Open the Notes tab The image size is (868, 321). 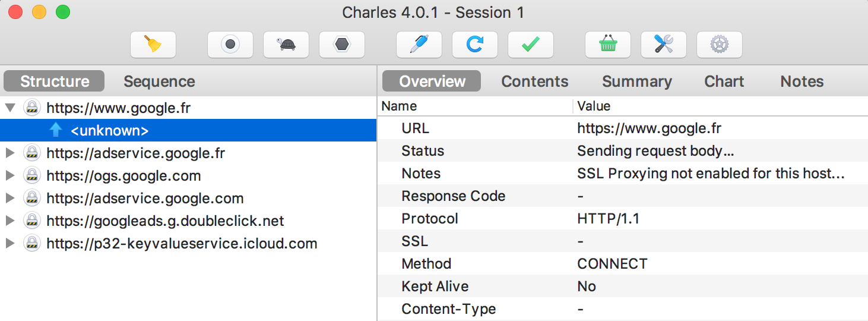point(802,81)
